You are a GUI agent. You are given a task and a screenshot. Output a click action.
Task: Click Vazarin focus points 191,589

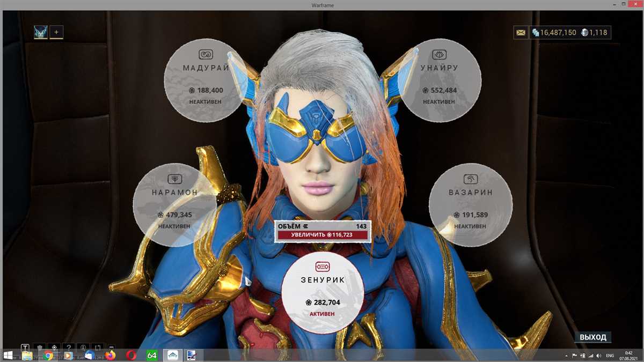click(x=471, y=215)
